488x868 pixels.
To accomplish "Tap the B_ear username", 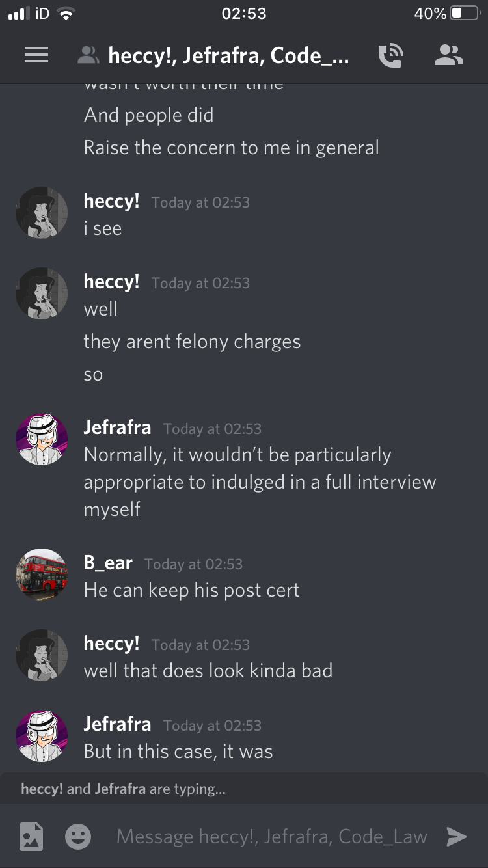I will [x=108, y=563].
